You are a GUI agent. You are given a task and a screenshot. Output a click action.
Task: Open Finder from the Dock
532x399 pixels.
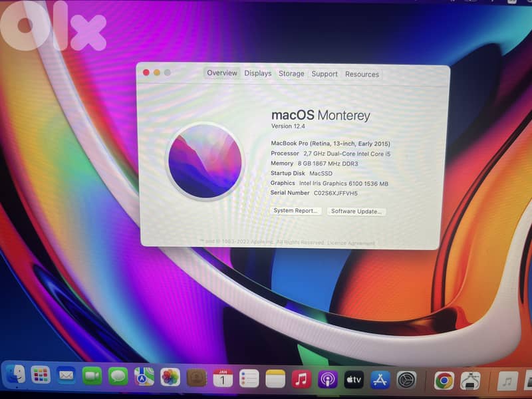[x=15, y=374]
